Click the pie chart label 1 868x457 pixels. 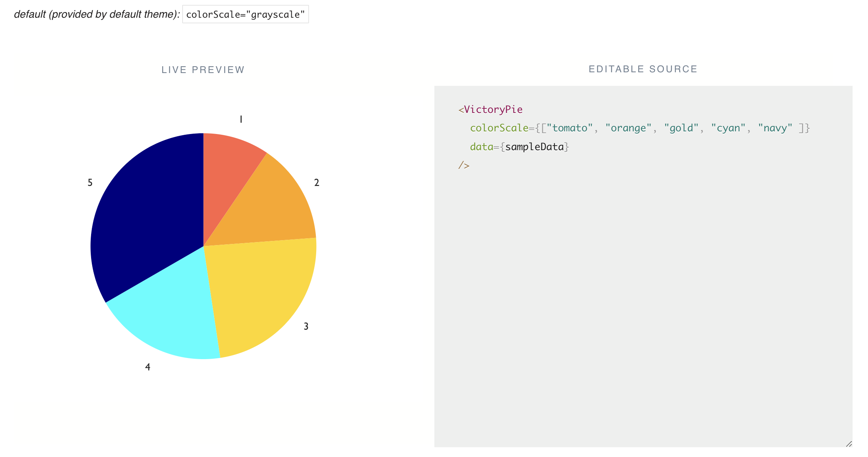click(x=240, y=119)
